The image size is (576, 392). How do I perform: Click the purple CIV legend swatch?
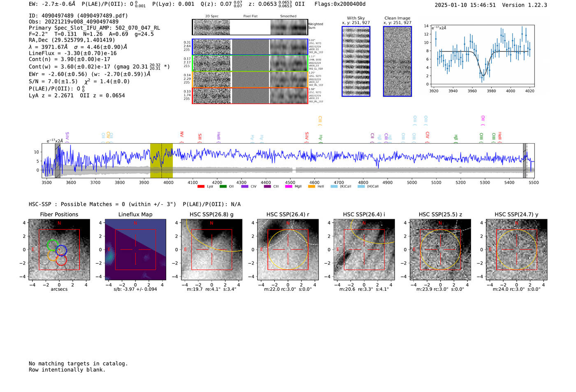pyautogui.click(x=245, y=187)
